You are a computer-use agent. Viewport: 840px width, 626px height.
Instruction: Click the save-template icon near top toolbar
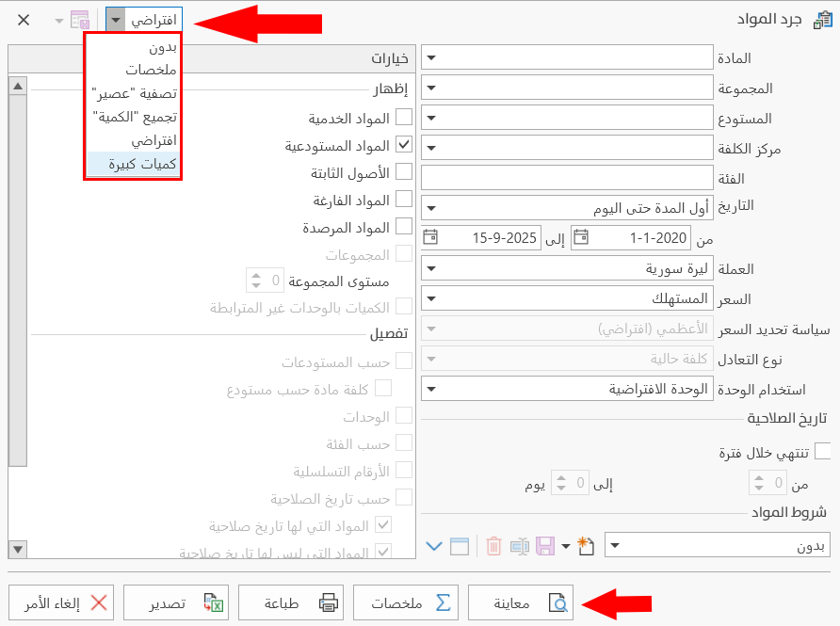(79, 19)
